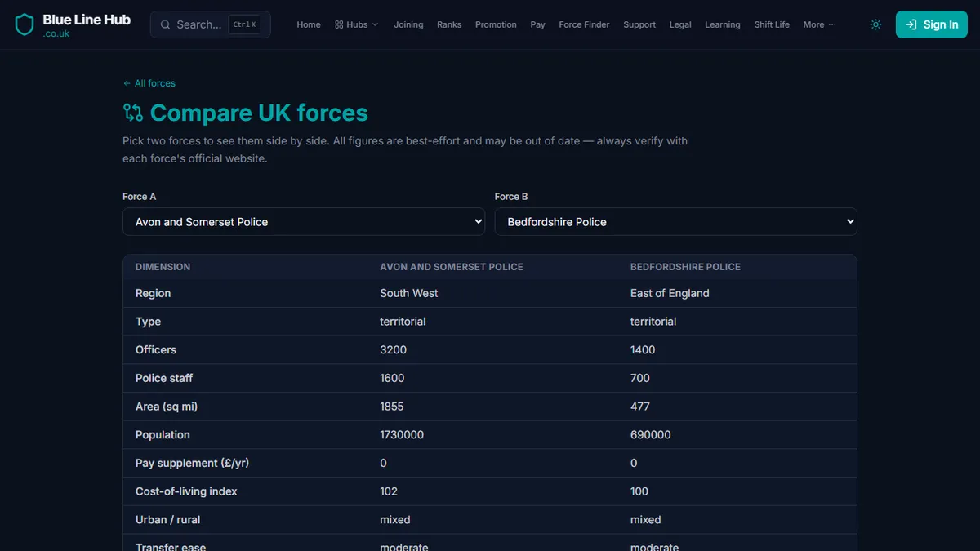Screen dimensions: 980x551
Task: Click the Blue Line Hub shield logo
Action: (x=25, y=24)
